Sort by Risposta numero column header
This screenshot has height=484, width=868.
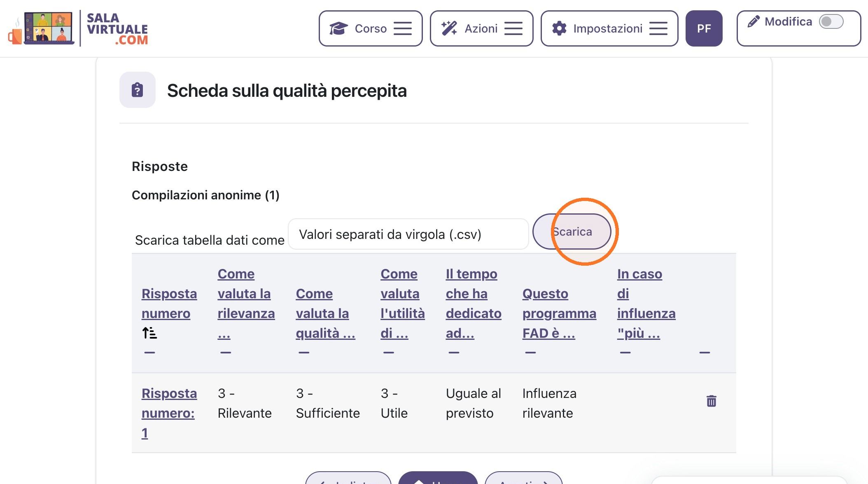169,304
